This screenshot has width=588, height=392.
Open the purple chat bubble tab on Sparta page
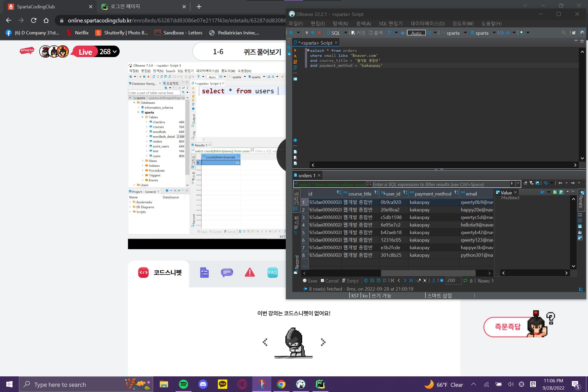227,273
